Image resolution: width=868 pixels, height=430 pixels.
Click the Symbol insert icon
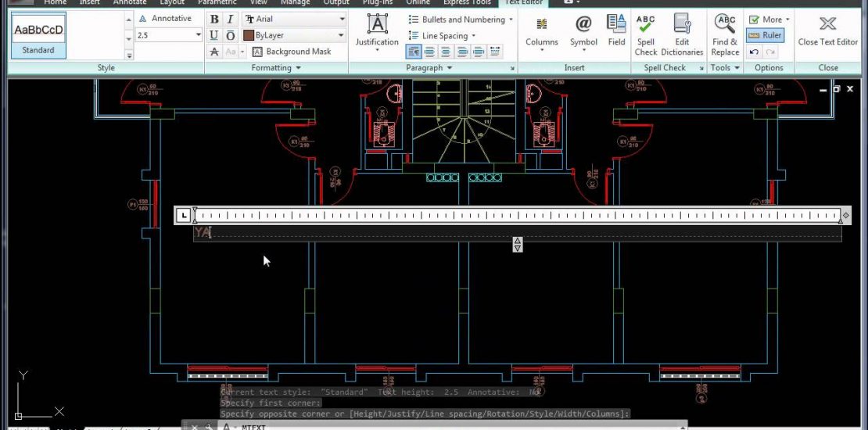point(583,31)
